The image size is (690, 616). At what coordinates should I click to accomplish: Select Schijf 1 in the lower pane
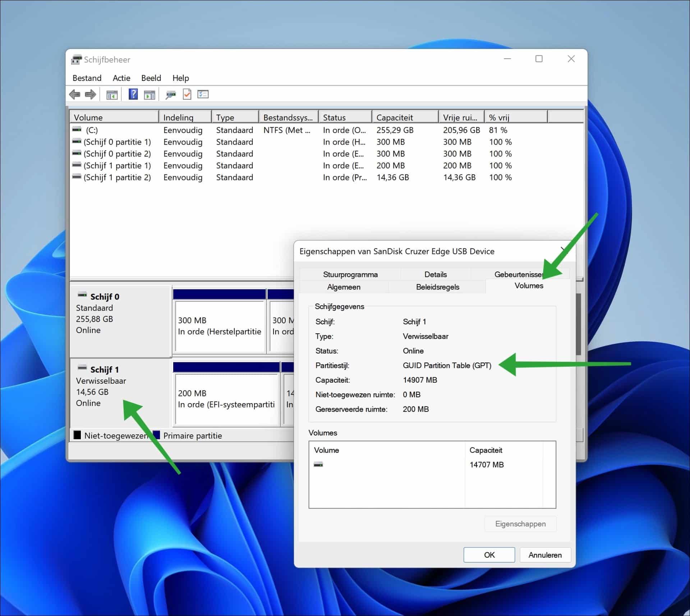pyautogui.click(x=104, y=369)
